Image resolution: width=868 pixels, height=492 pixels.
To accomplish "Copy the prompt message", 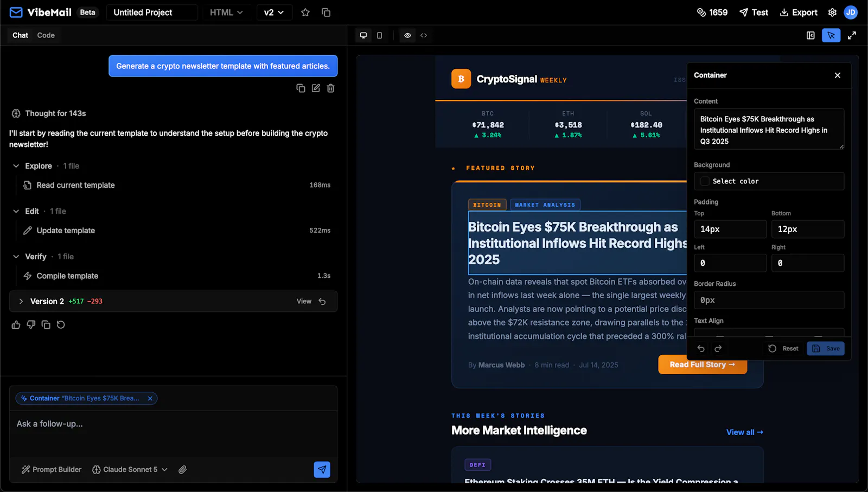I will coord(301,88).
